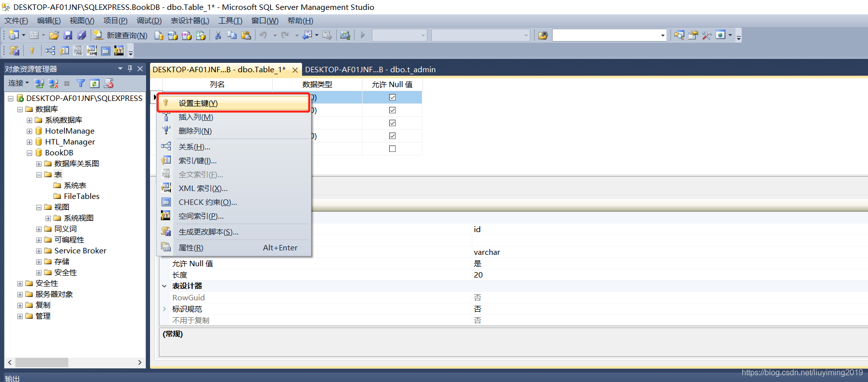
Task: Open Manage Spatial Indexes toolbar icon
Action: click(119, 50)
